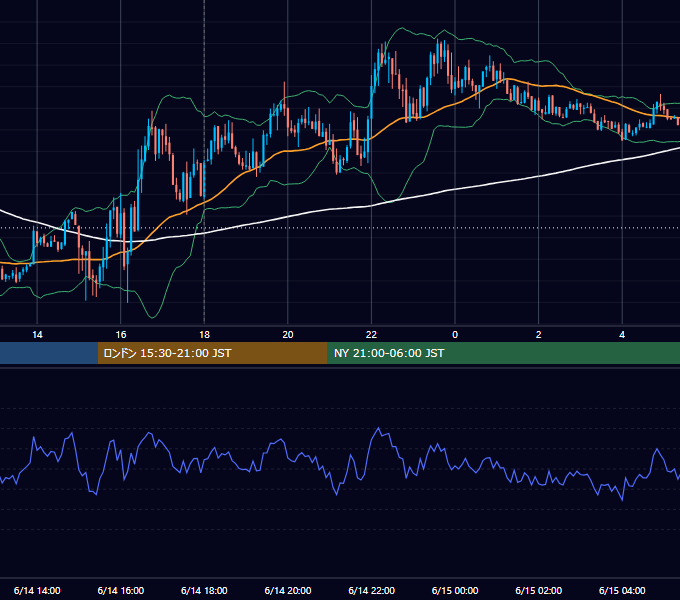This screenshot has width=680, height=600.
Task: Click the 14 hour axis label
Action: [37, 335]
